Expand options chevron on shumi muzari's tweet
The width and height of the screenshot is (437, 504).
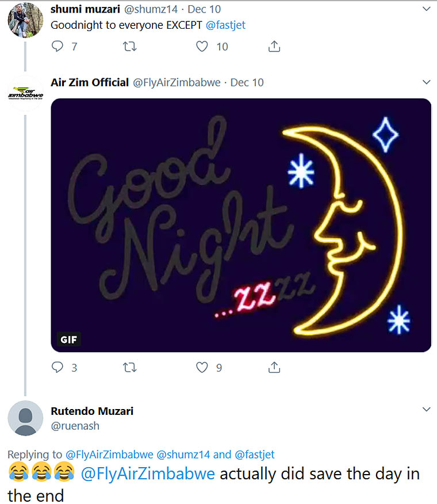point(427,9)
